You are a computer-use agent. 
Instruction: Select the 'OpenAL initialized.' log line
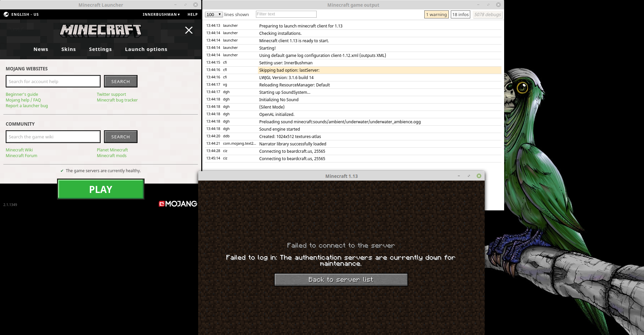[353, 114]
